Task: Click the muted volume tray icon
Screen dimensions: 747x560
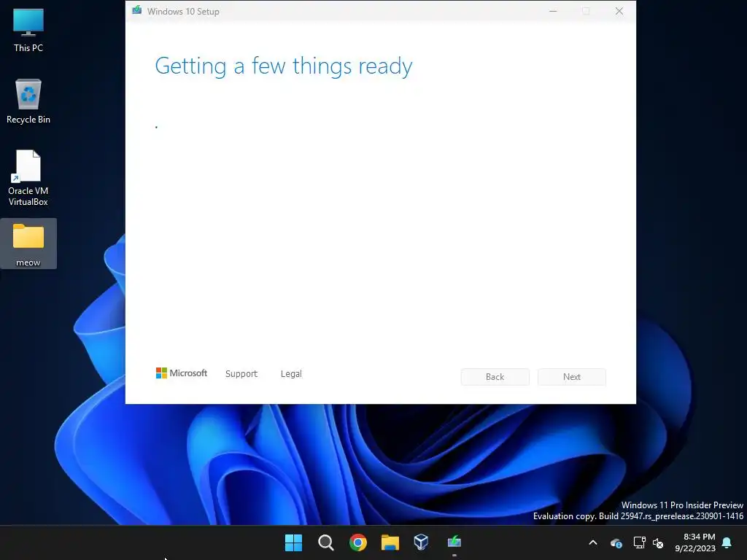Action: click(658, 542)
